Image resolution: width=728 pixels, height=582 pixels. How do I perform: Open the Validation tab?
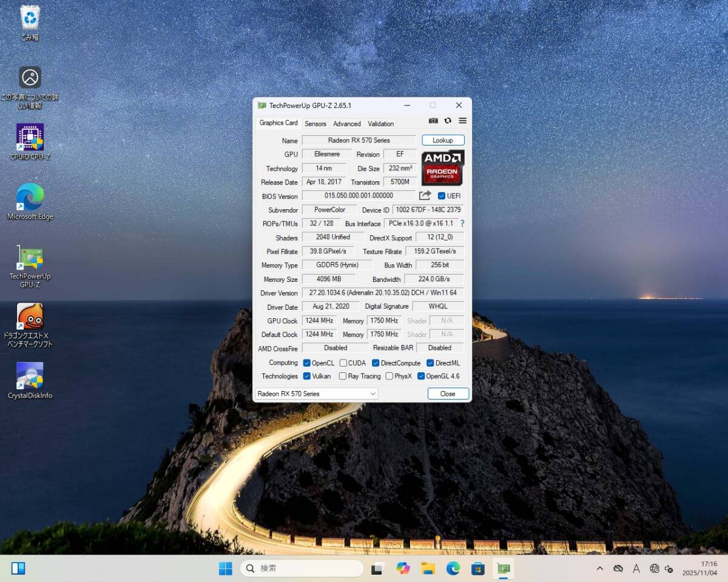click(x=381, y=124)
